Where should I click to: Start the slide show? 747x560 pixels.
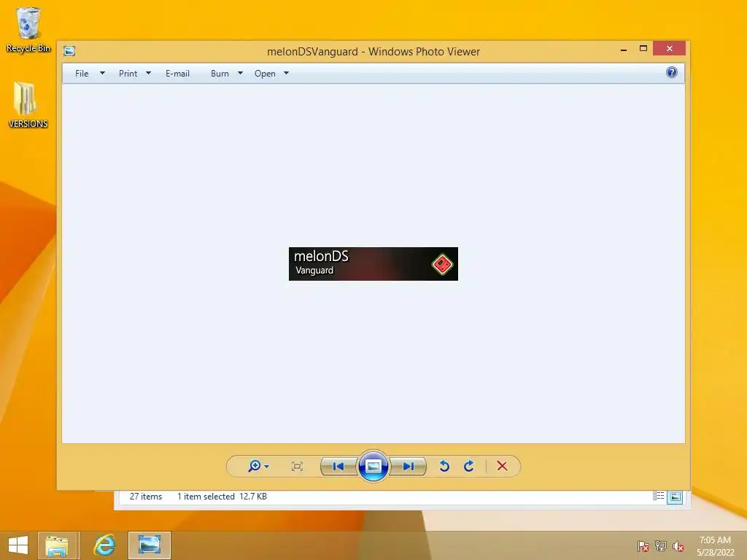pos(373,466)
